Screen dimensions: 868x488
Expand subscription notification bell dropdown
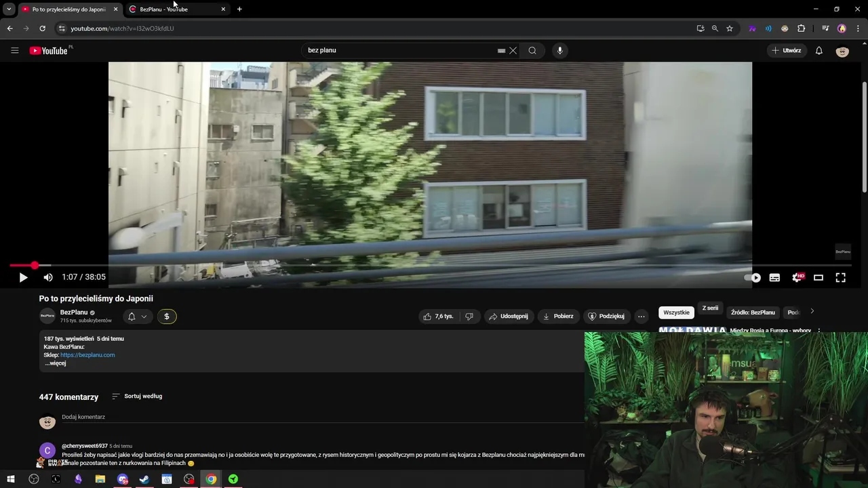point(137,317)
